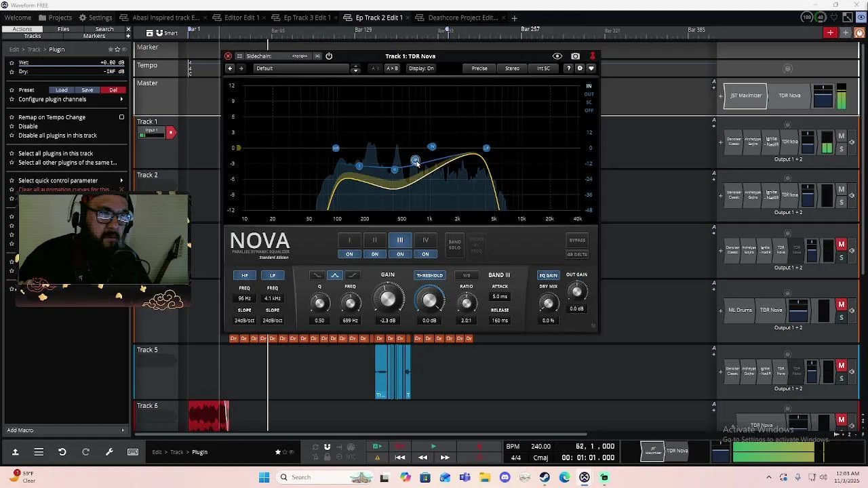This screenshot has width=868, height=488.
Task: Open the wrench tools icon at bottom left
Action: 109,452
